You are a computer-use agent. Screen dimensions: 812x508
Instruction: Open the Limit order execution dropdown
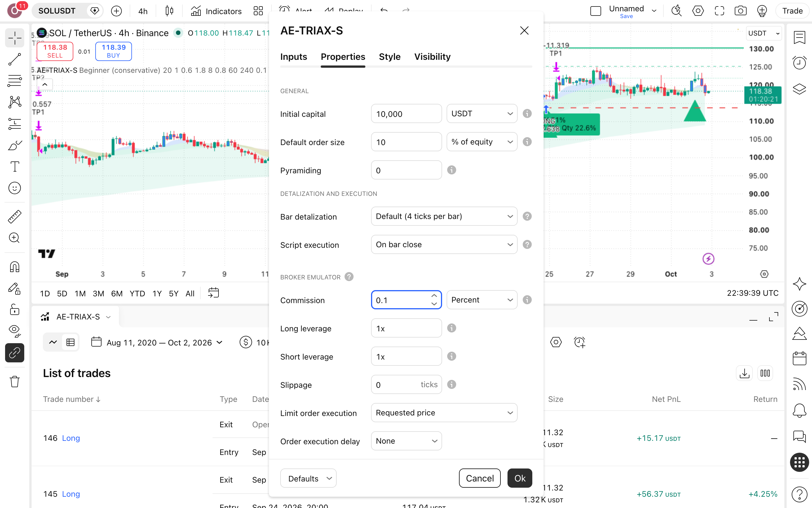click(444, 413)
